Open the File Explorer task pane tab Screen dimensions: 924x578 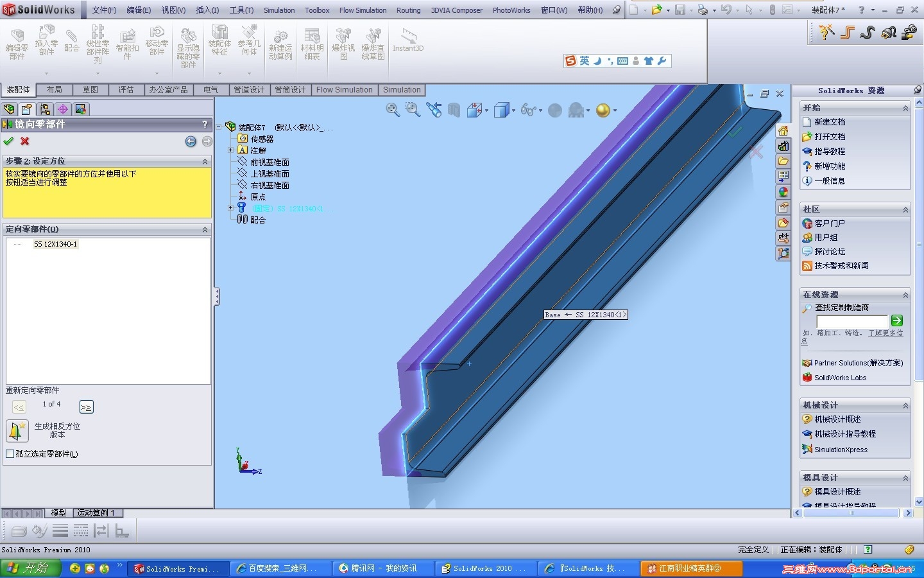[783, 161]
